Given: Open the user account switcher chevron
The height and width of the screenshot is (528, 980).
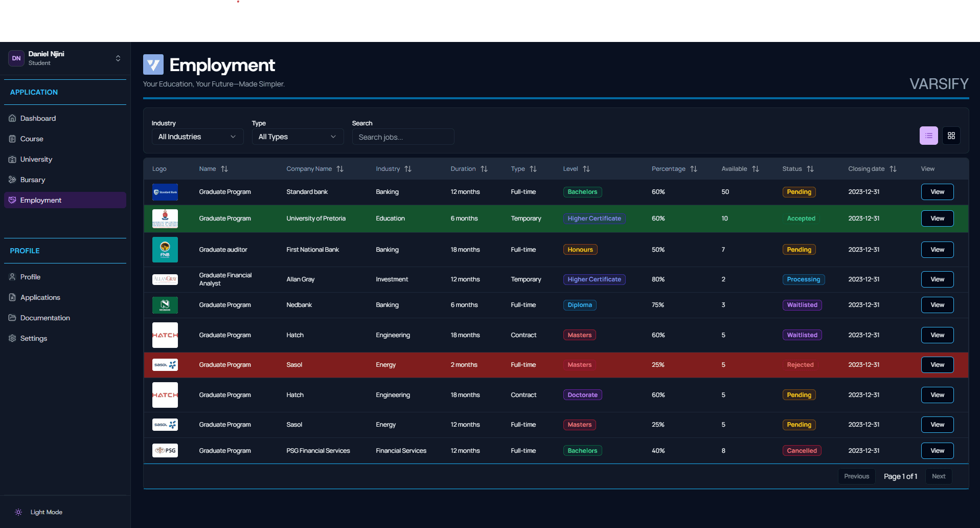Looking at the screenshot, I should (x=118, y=58).
